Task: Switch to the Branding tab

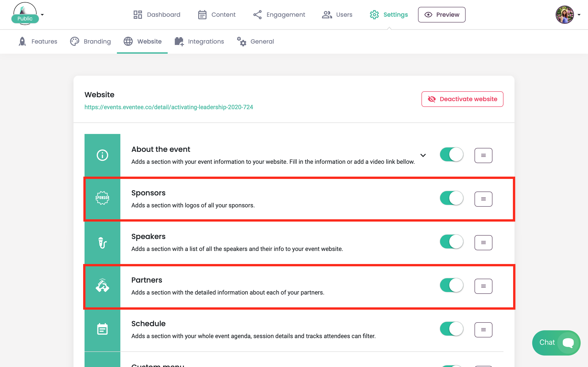Action: point(90,42)
